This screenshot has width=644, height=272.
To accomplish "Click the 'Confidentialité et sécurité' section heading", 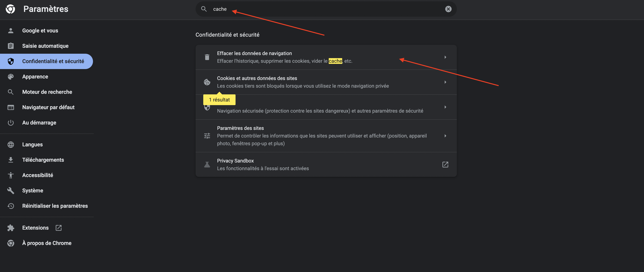I will (x=227, y=35).
